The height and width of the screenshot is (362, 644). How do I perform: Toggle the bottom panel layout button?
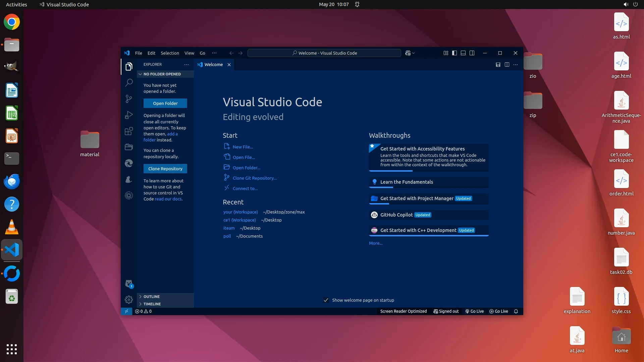click(463, 53)
